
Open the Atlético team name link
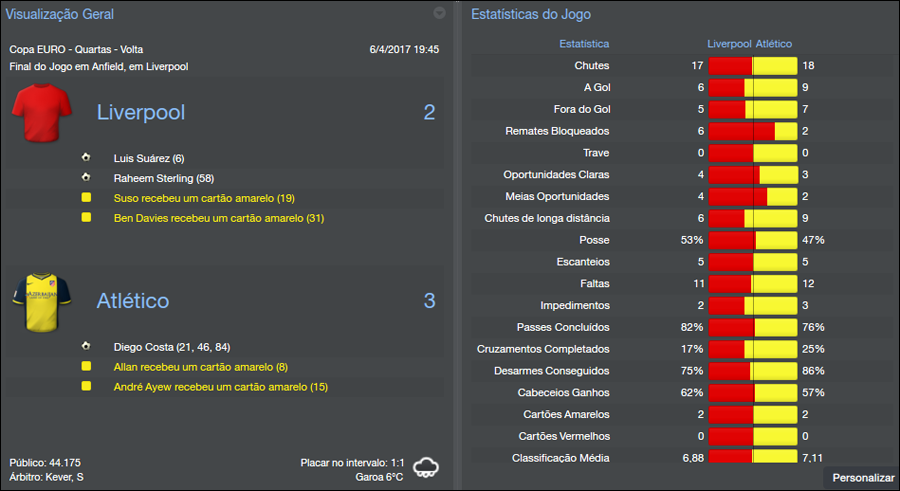(133, 301)
